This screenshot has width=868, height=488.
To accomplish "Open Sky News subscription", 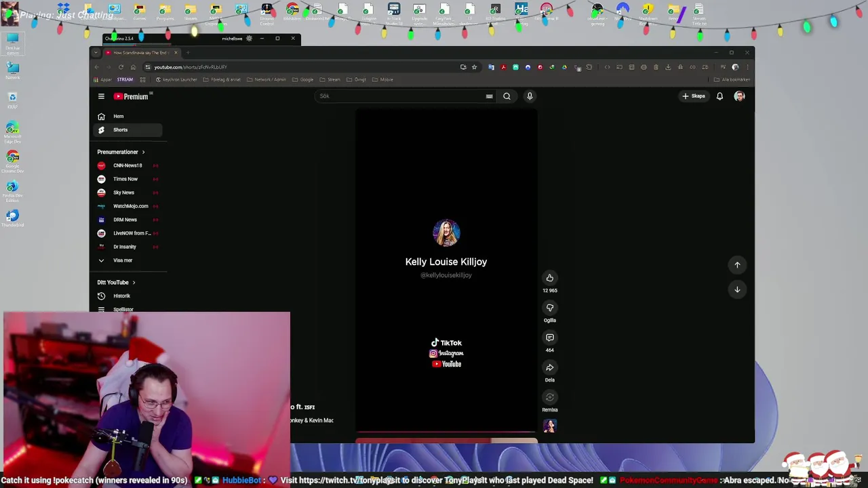I will (x=128, y=192).
